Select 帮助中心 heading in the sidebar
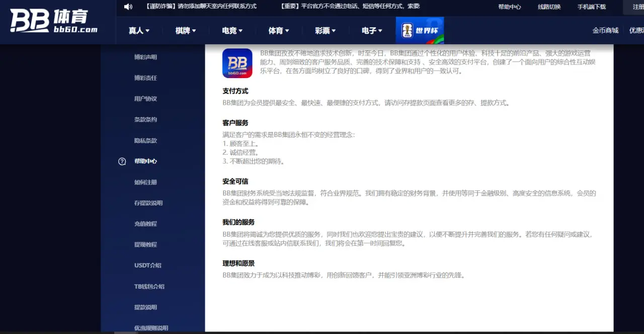Screen dimensions: 644x334 click(145, 161)
